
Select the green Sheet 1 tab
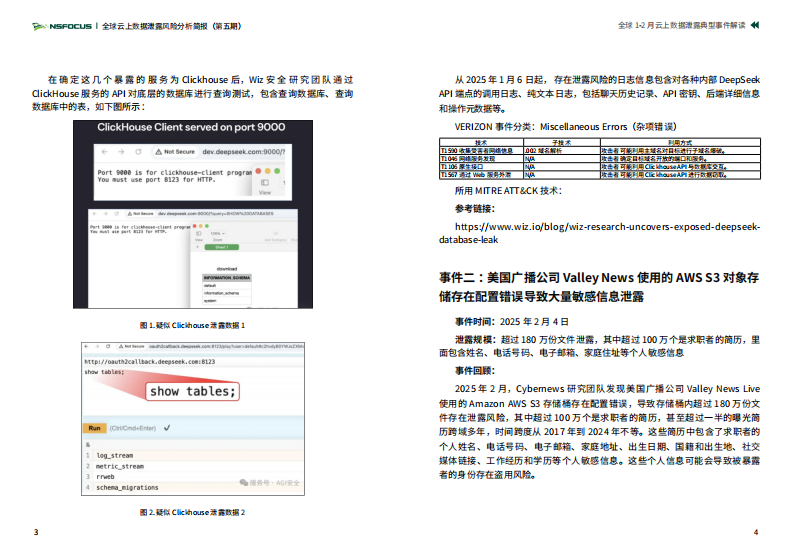[x=222, y=247]
